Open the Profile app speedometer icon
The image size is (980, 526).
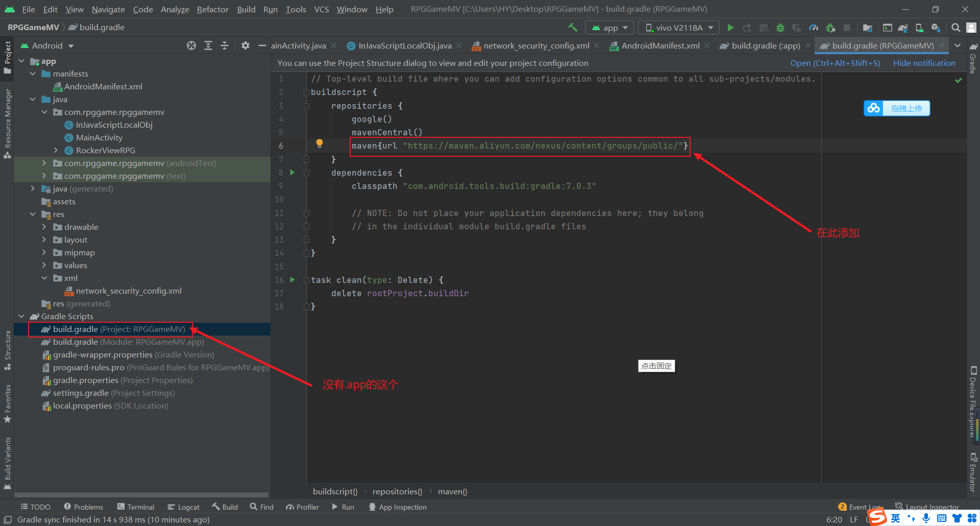[x=814, y=28]
